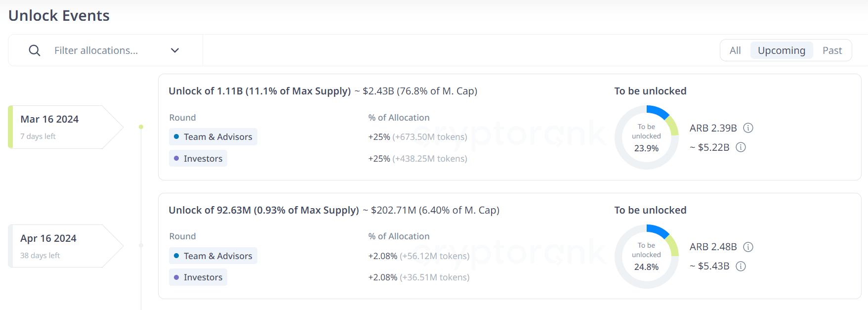This screenshot has width=868, height=310.
Task: Select the Upcoming events tab
Action: point(781,50)
